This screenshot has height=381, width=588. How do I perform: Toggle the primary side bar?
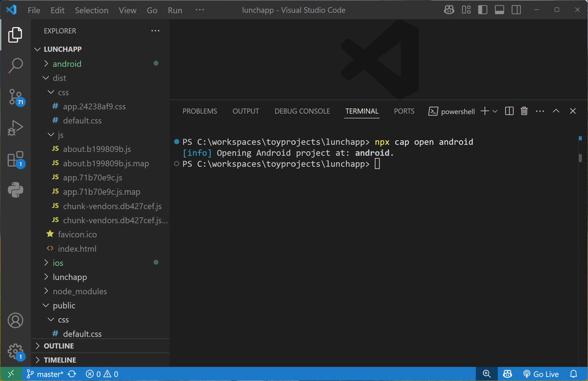(x=483, y=10)
